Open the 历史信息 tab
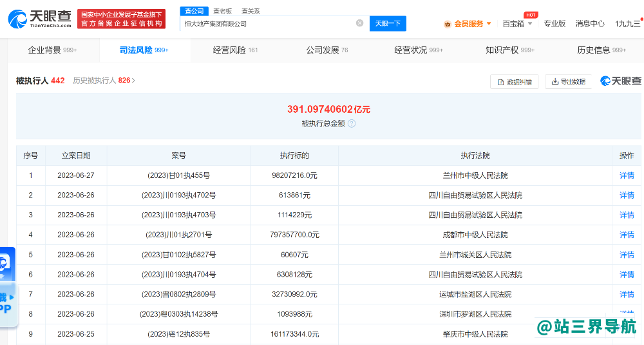The height and width of the screenshot is (345, 644). click(x=601, y=50)
